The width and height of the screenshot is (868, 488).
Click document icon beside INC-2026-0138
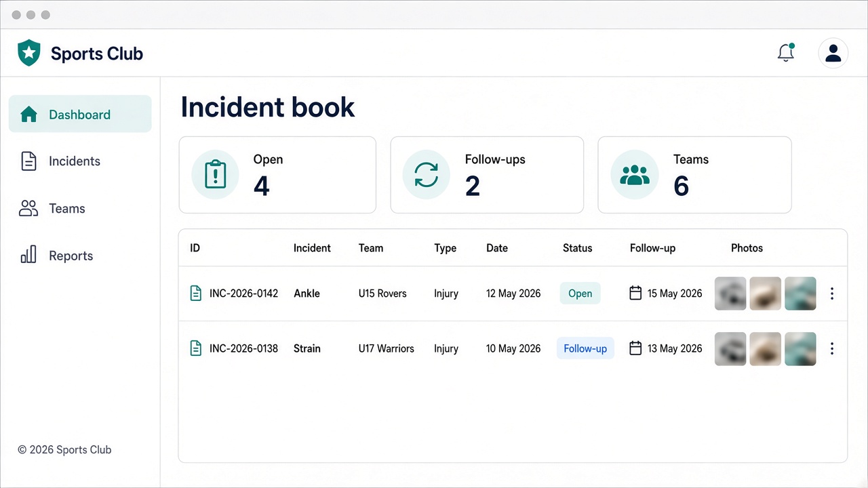(x=195, y=348)
